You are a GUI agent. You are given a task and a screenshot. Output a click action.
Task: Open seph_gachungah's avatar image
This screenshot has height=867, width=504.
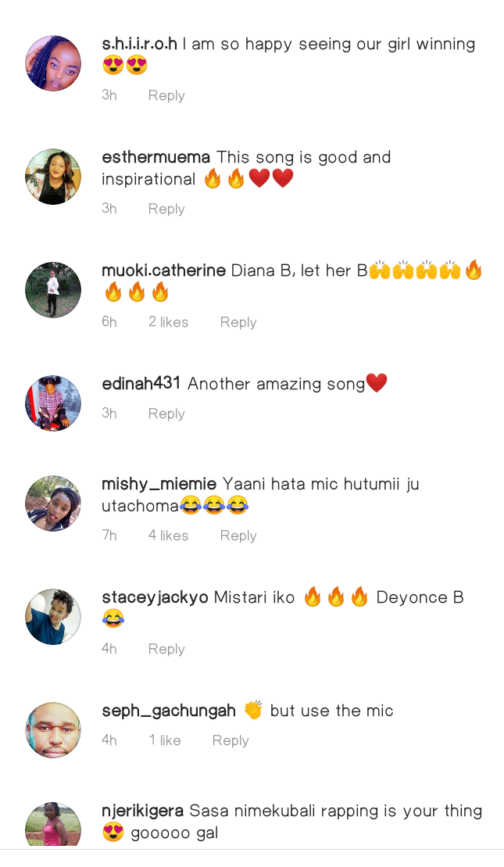53,730
